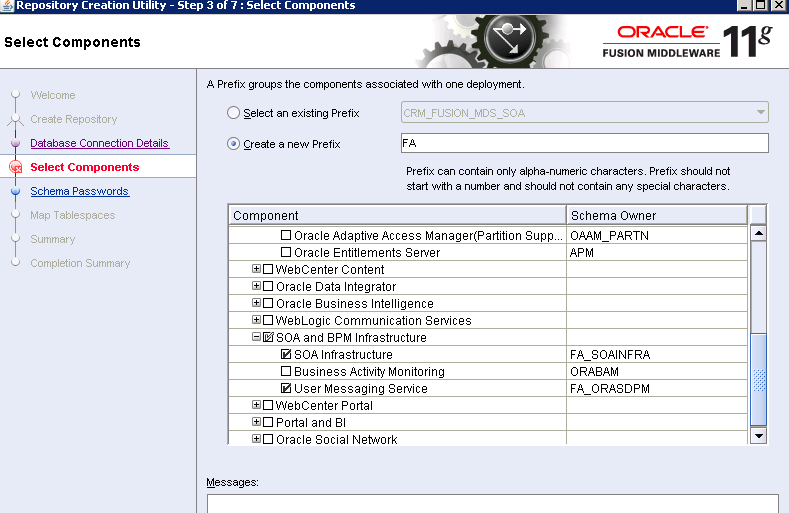Expand the Oracle Business Intelligence node
Viewport: 789px width, 513px height.
pyautogui.click(x=256, y=304)
